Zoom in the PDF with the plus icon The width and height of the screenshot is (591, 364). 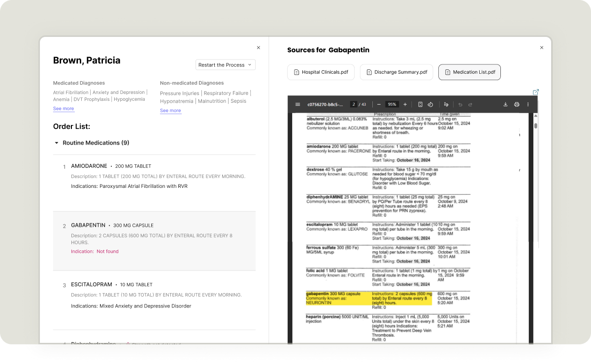(x=405, y=104)
